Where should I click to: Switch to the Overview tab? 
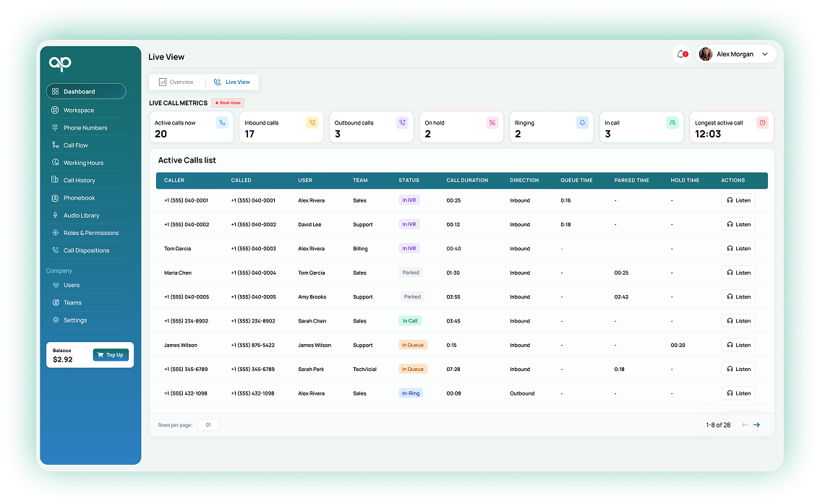tap(176, 82)
